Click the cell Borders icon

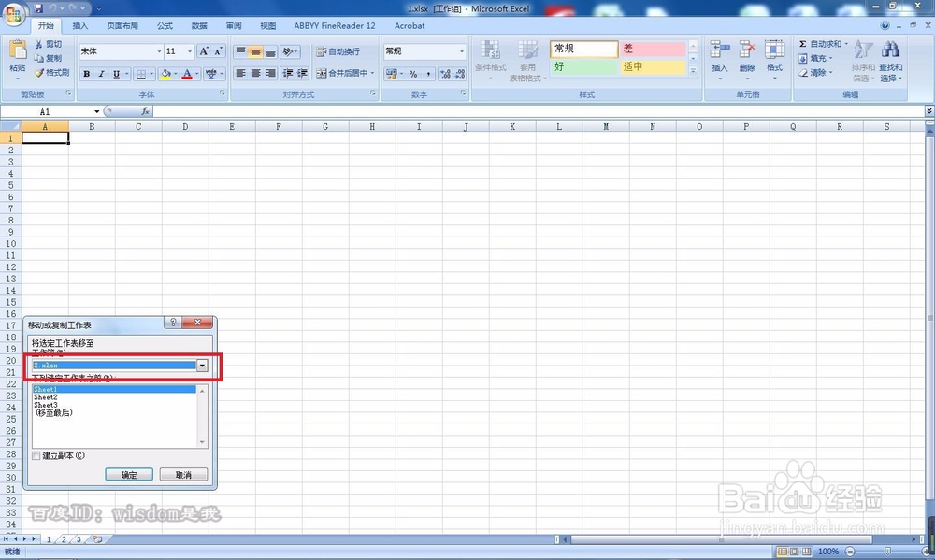[141, 74]
